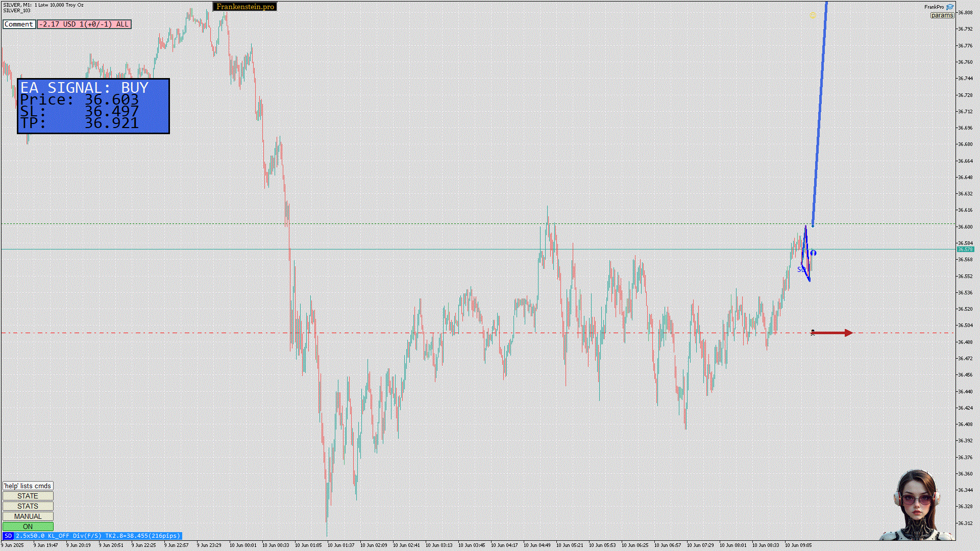Toggle the green ON button
This screenshot has height=551, width=980.
(x=28, y=527)
